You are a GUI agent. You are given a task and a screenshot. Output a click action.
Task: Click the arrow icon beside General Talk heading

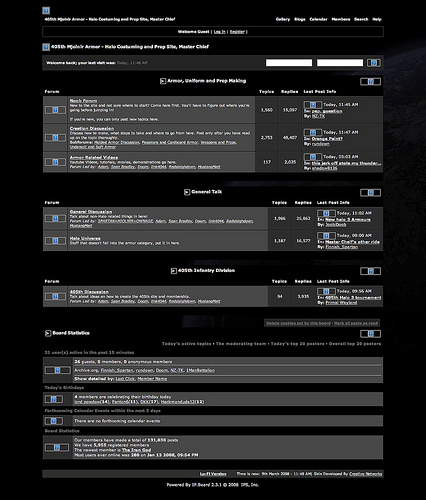[187, 192]
